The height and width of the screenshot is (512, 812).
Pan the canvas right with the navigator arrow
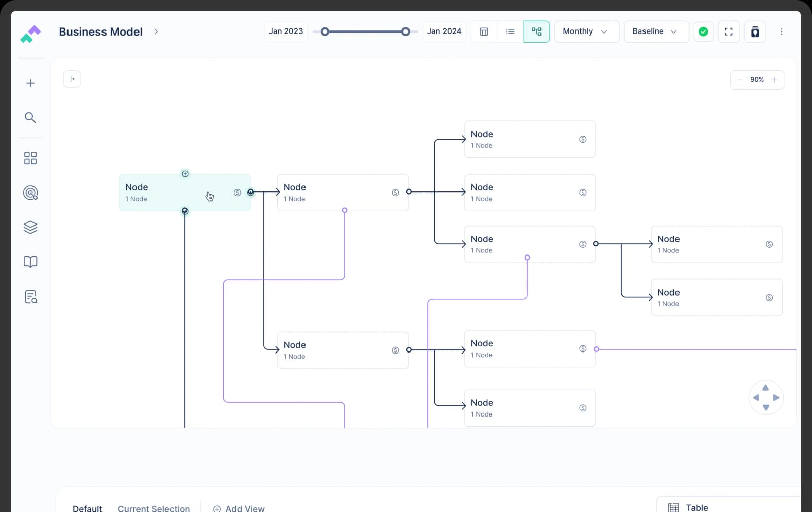coord(776,398)
